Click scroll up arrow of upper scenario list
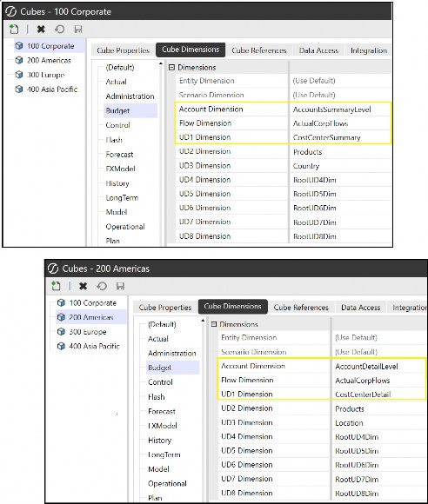This screenshot has width=428, height=504. point(161,64)
